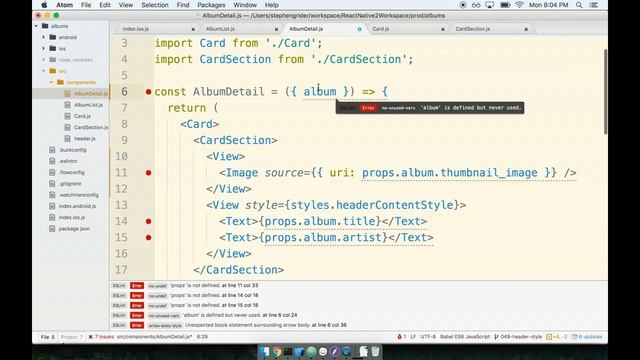Open header.js in the tree view
The image size is (640, 360).
pyautogui.click(x=84, y=138)
